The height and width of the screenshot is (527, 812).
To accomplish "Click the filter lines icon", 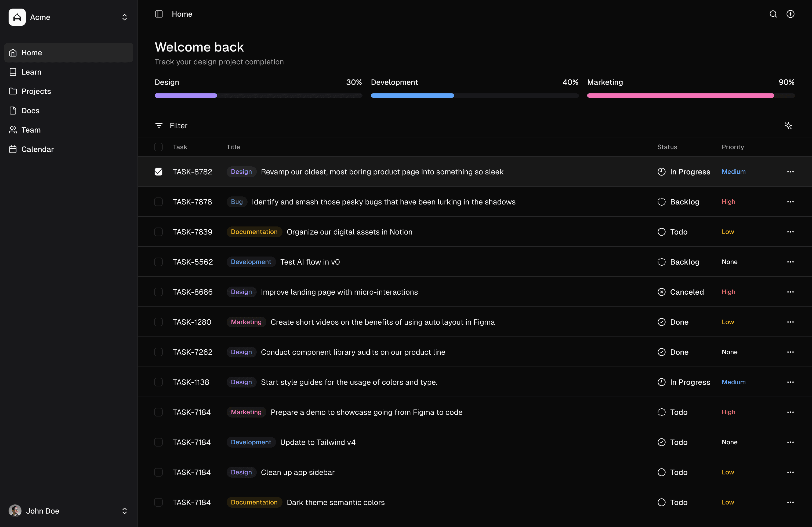I will click(x=159, y=125).
